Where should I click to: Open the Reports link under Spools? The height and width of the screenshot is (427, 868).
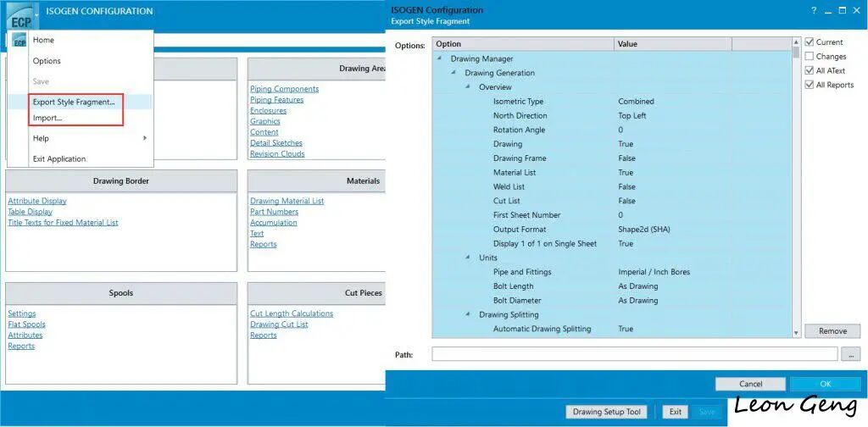pyautogui.click(x=21, y=346)
